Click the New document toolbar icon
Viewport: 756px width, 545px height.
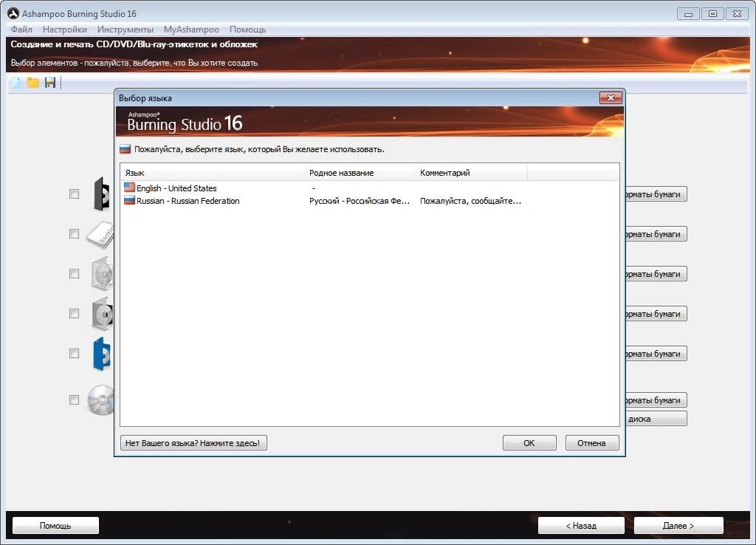coord(16,83)
